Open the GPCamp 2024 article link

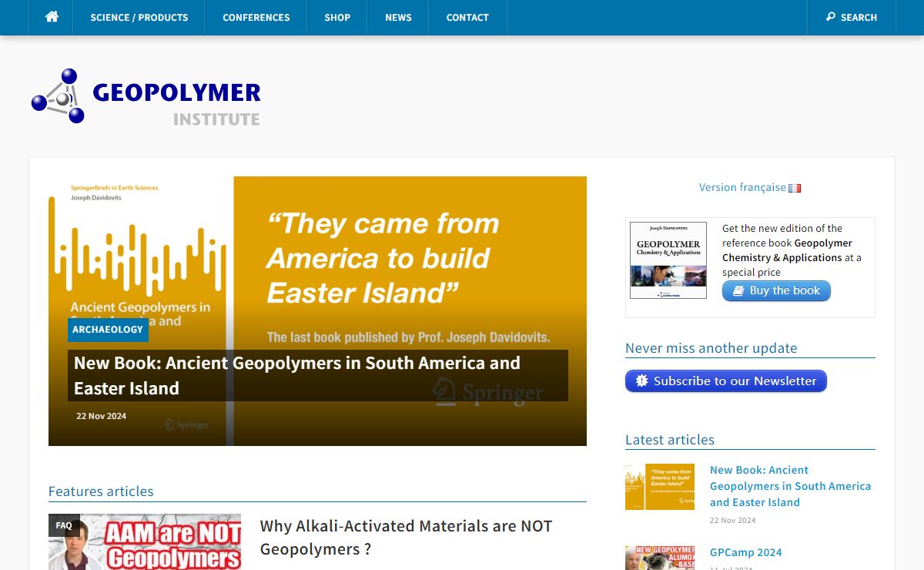(746, 552)
